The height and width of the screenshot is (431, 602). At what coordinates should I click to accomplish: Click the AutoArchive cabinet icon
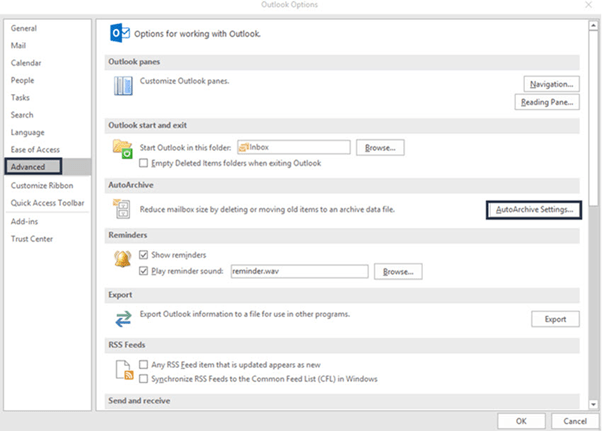[123, 208]
